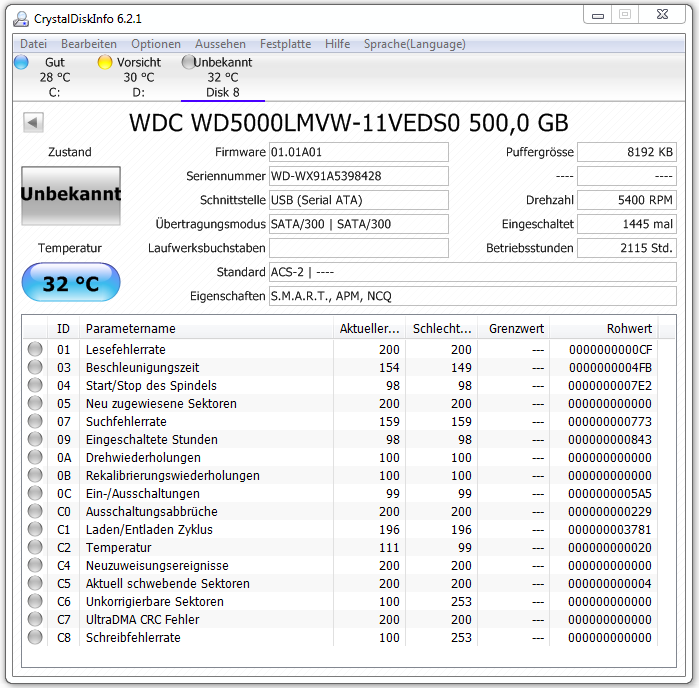
Task: Click status circle for Unkorrigierbare Sektoren row
Action: click(x=35, y=601)
